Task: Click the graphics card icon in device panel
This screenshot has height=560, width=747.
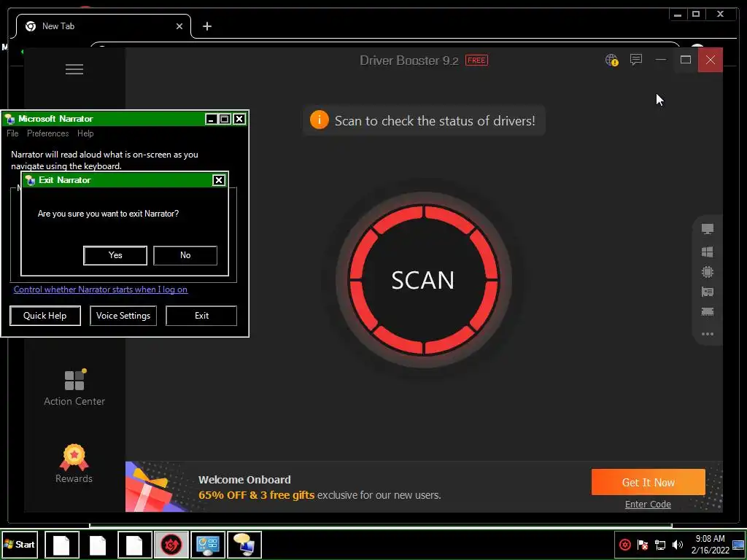Action: point(708,292)
